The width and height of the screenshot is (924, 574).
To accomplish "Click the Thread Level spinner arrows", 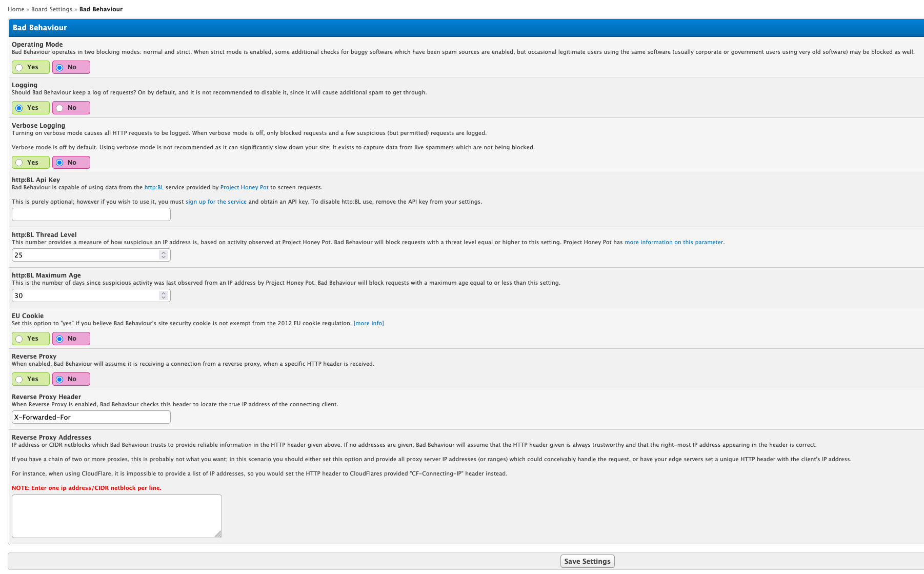I will (x=163, y=255).
